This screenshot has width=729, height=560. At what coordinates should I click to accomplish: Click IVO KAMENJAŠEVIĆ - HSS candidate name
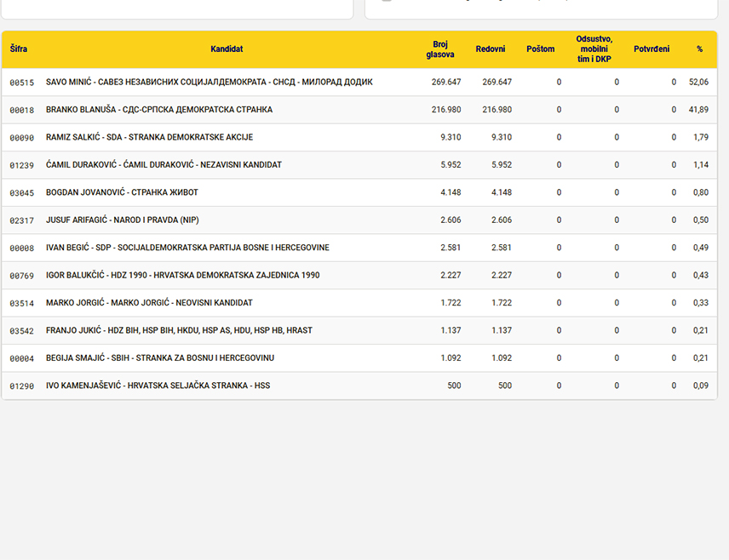(x=158, y=386)
